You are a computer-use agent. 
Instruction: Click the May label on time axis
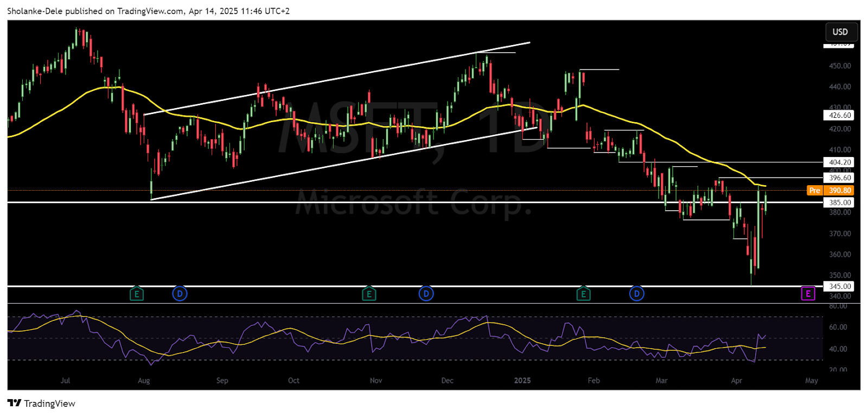coord(812,381)
